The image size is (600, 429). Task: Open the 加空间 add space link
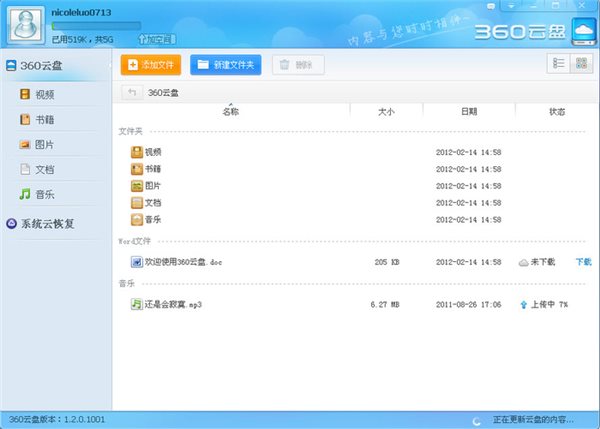(x=157, y=39)
